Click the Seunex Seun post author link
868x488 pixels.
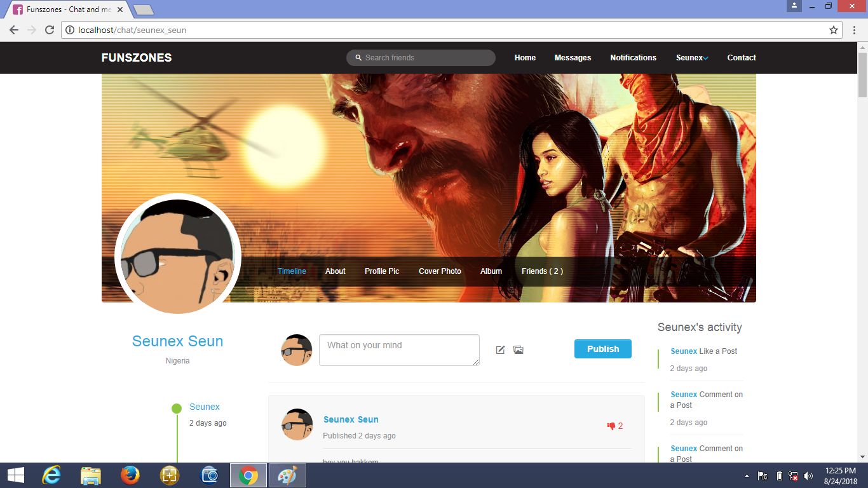pyautogui.click(x=351, y=420)
